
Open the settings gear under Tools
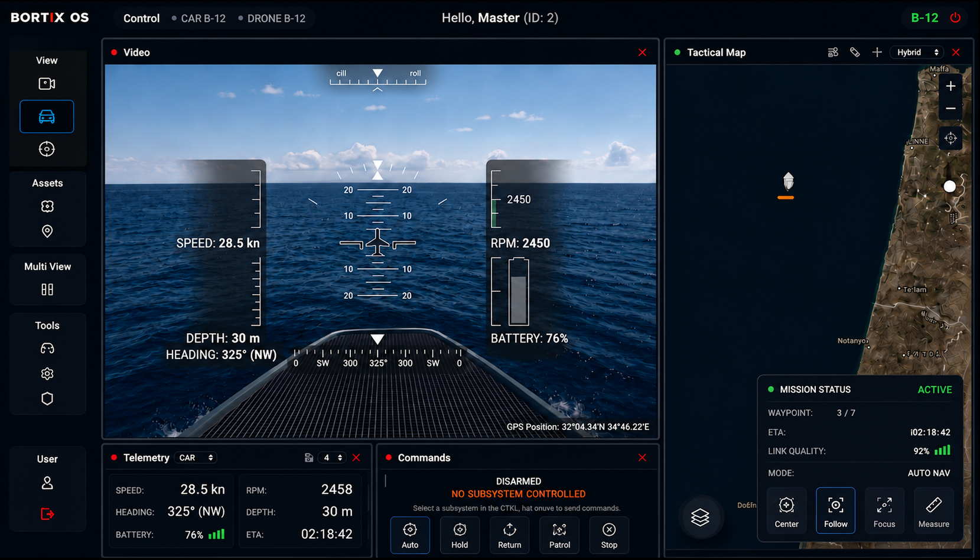coord(47,373)
